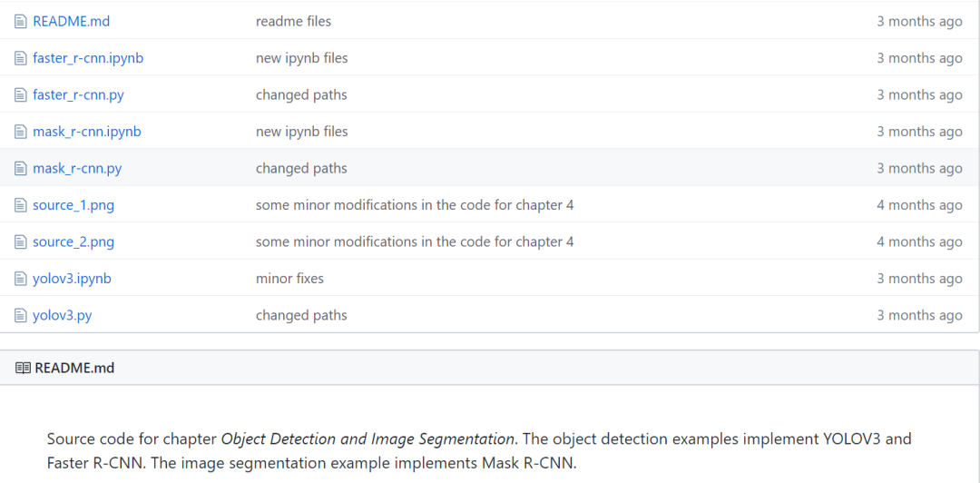Open the README.md file link

tap(71, 21)
